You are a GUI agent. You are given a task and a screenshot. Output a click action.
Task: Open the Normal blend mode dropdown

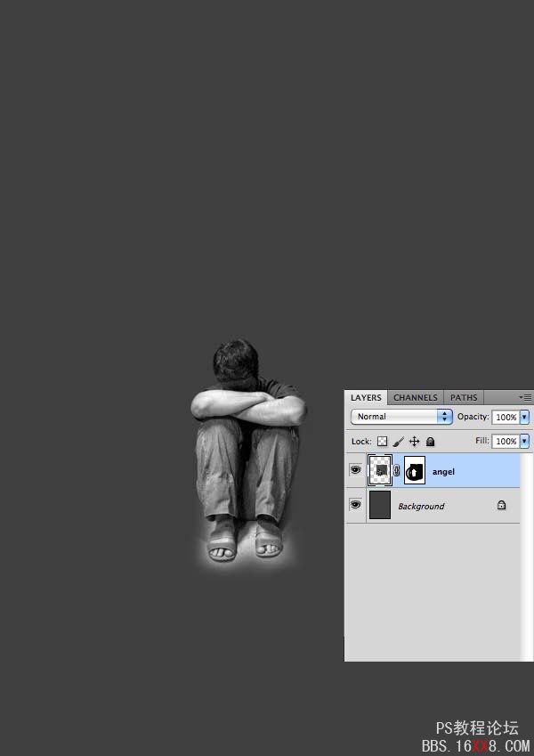tap(401, 417)
